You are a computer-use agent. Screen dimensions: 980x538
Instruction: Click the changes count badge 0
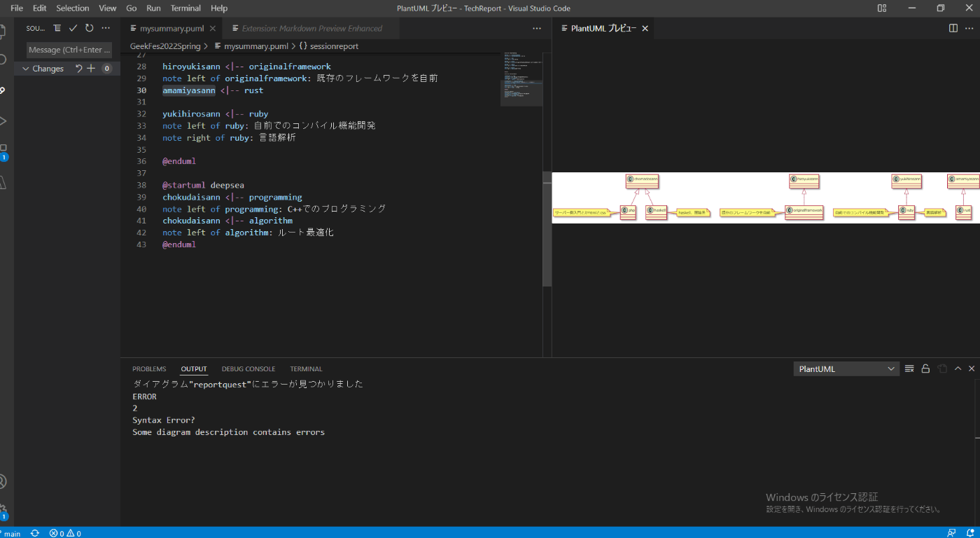[107, 69]
